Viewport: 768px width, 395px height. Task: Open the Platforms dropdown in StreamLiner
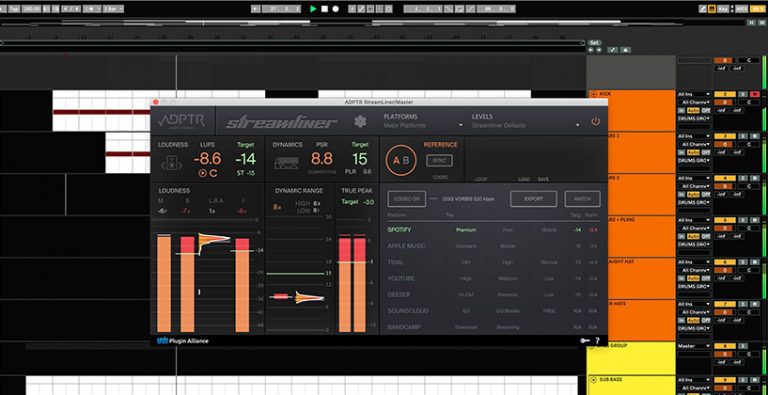423,125
